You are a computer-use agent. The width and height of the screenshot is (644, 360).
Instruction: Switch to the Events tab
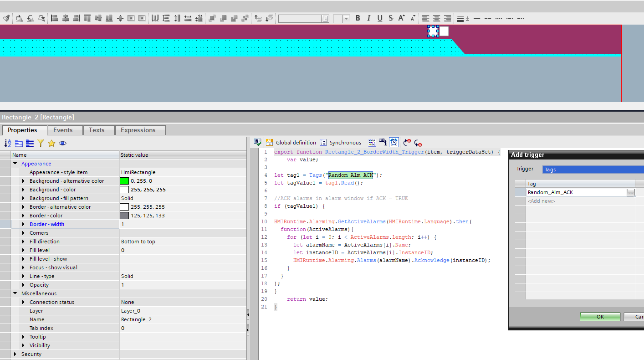[x=63, y=130]
